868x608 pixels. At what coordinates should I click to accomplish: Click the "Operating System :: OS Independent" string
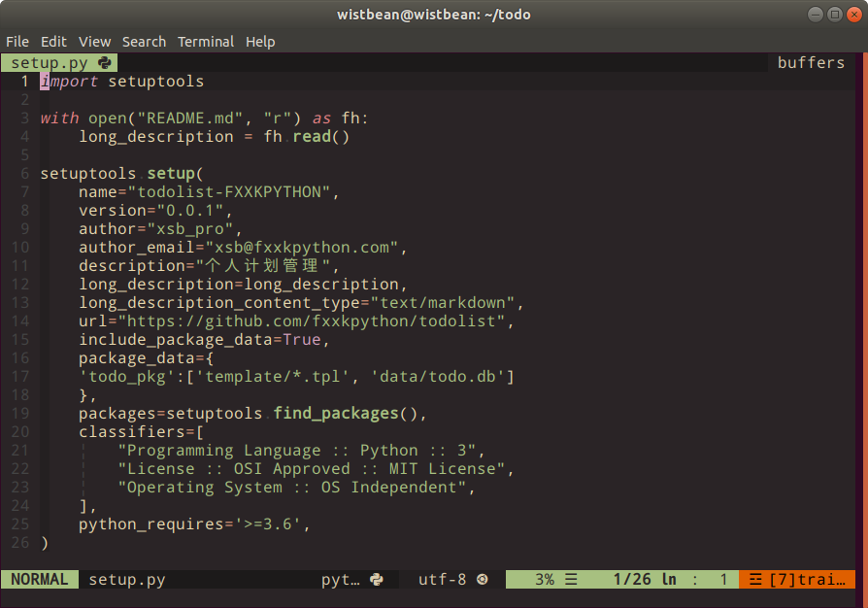[x=291, y=488]
